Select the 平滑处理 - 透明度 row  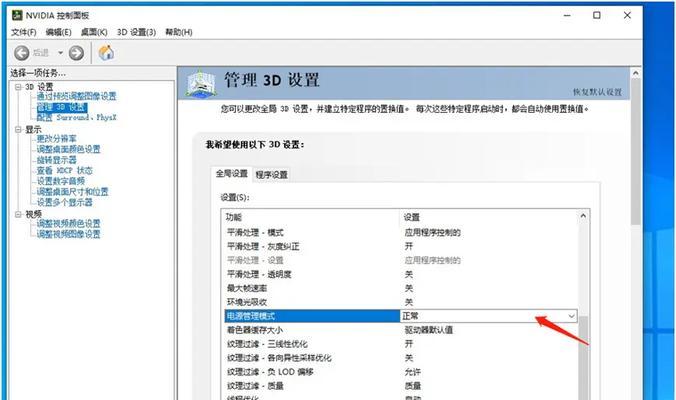[401, 274]
